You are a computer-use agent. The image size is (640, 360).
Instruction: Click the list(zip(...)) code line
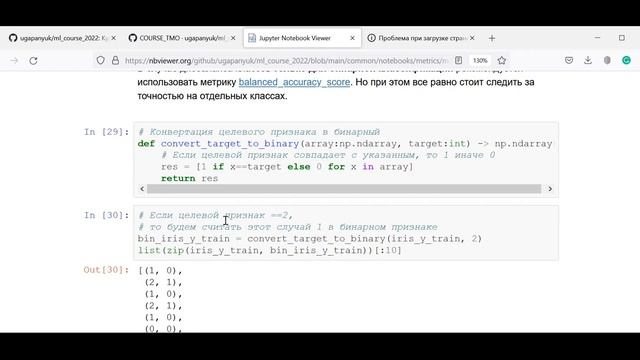(x=269, y=250)
